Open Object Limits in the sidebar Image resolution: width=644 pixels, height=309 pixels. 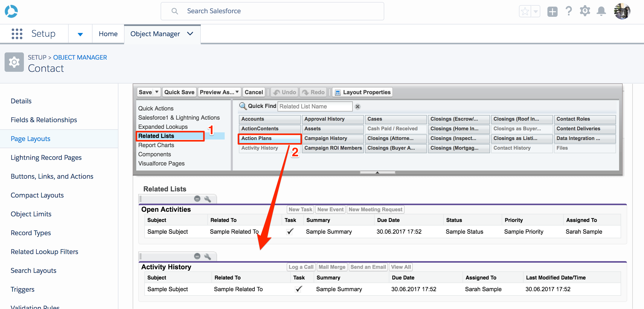click(x=31, y=214)
